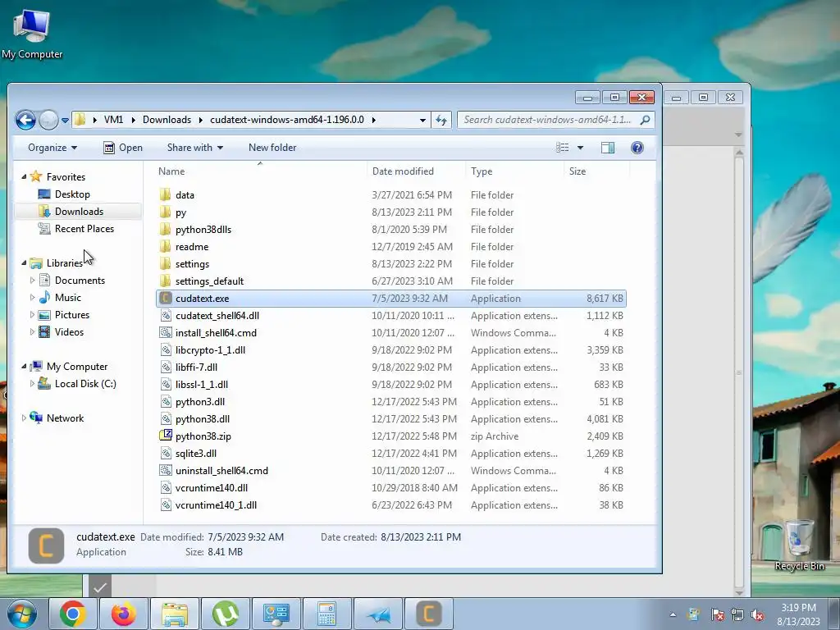The width and height of the screenshot is (840, 630).
Task: Open dropdown arrow after cudatext-windows-amd64 breadcrumb
Action: [x=373, y=120]
